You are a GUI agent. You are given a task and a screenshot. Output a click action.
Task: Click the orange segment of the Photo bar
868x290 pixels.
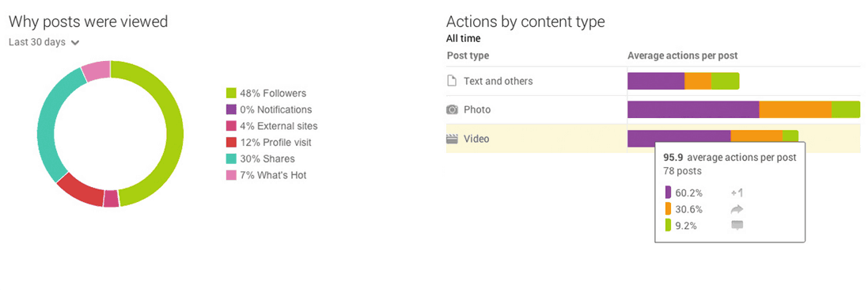tap(795, 109)
